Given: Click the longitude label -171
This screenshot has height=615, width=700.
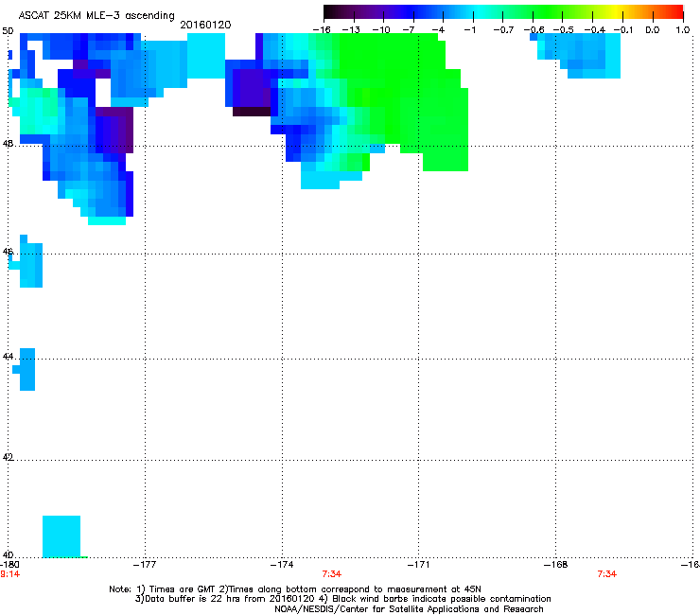Looking at the screenshot, I should click(419, 565).
